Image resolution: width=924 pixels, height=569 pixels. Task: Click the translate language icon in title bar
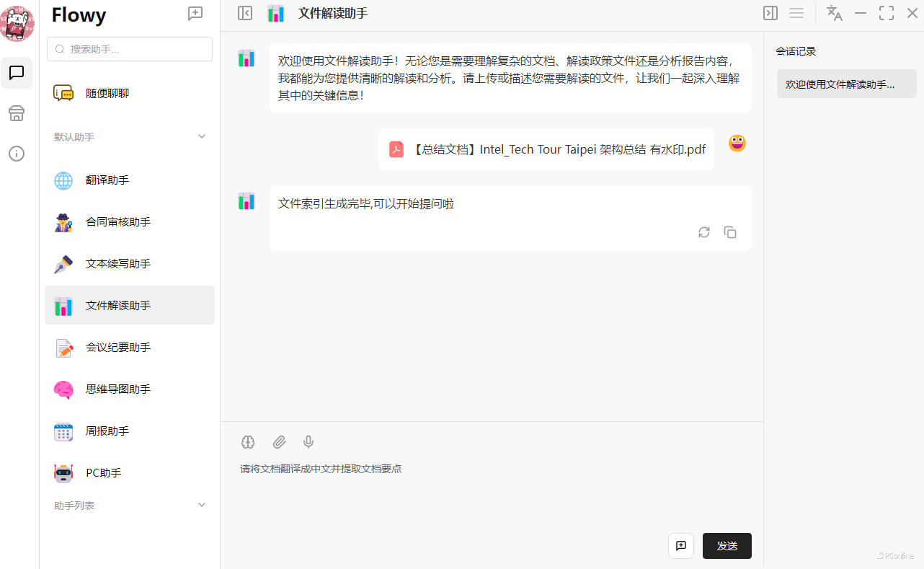pos(835,13)
